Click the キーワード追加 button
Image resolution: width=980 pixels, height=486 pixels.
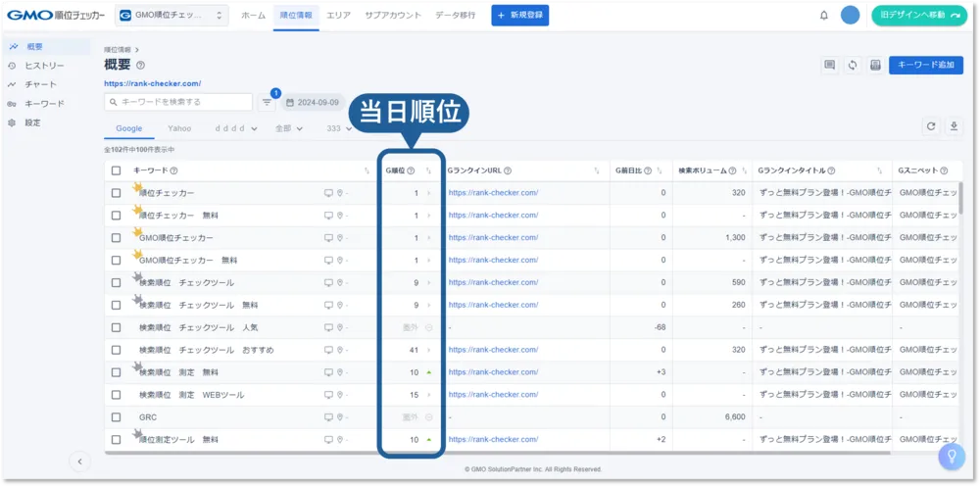[x=926, y=65]
